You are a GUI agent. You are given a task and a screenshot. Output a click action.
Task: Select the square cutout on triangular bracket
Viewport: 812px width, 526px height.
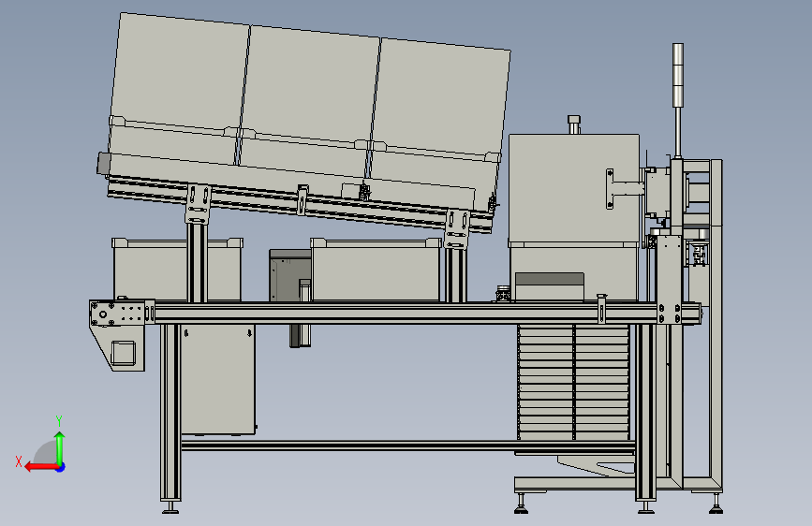click(x=124, y=353)
